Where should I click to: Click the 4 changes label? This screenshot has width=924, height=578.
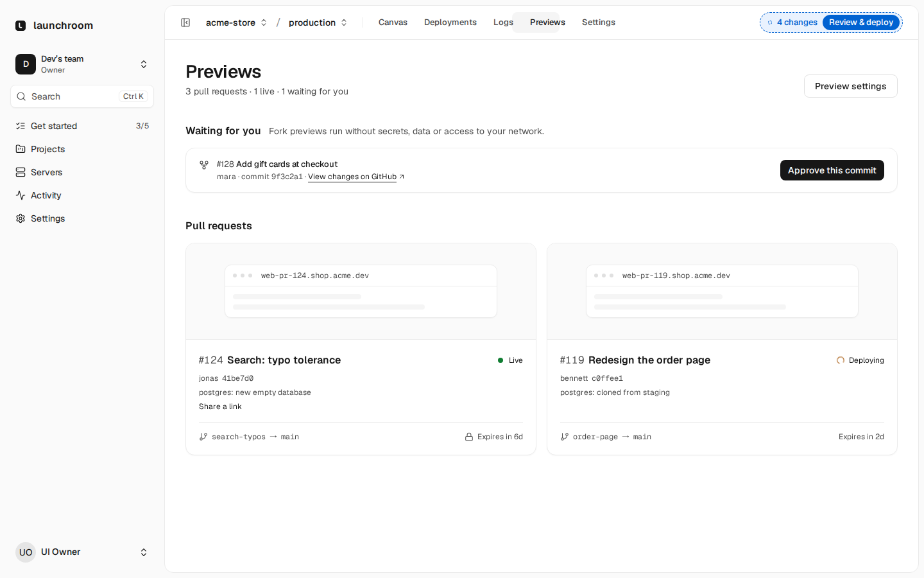pyautogui.click(x=797, y=22)
